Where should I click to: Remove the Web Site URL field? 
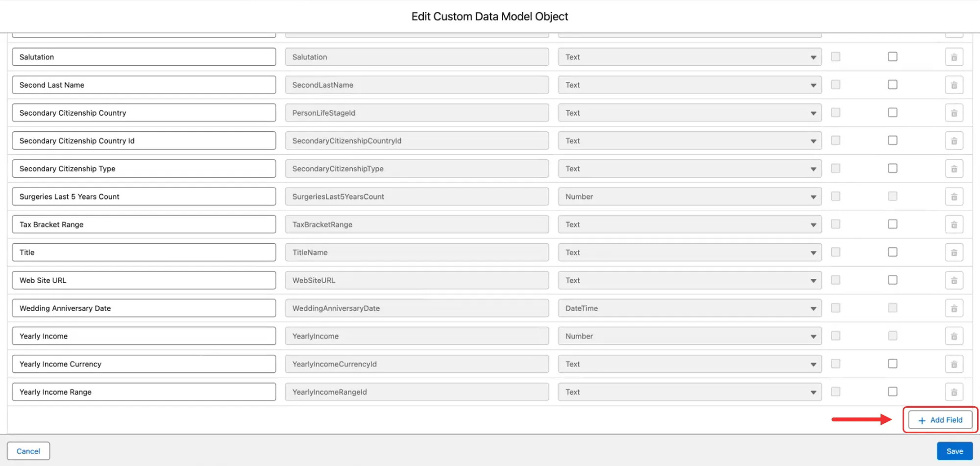point(954,280)
